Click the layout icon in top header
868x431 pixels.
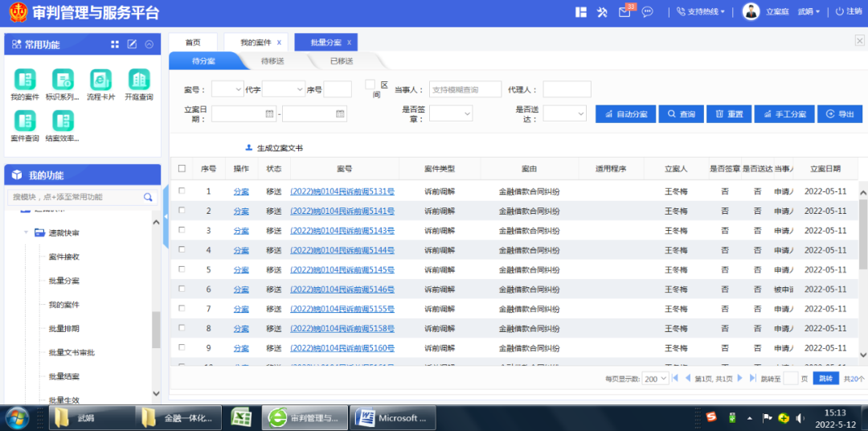(581, 12)
